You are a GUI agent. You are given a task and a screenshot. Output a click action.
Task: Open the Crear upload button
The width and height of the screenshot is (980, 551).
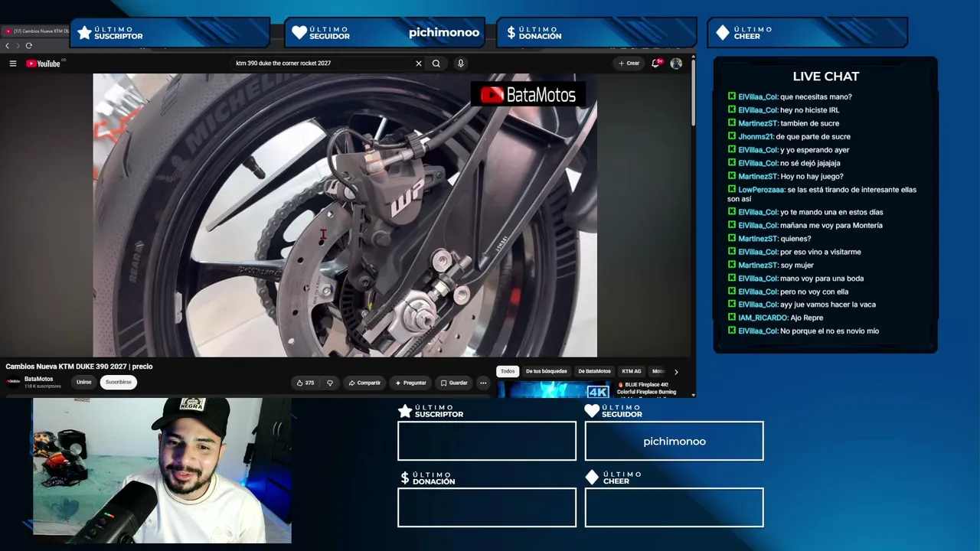(x=629, y=64)
